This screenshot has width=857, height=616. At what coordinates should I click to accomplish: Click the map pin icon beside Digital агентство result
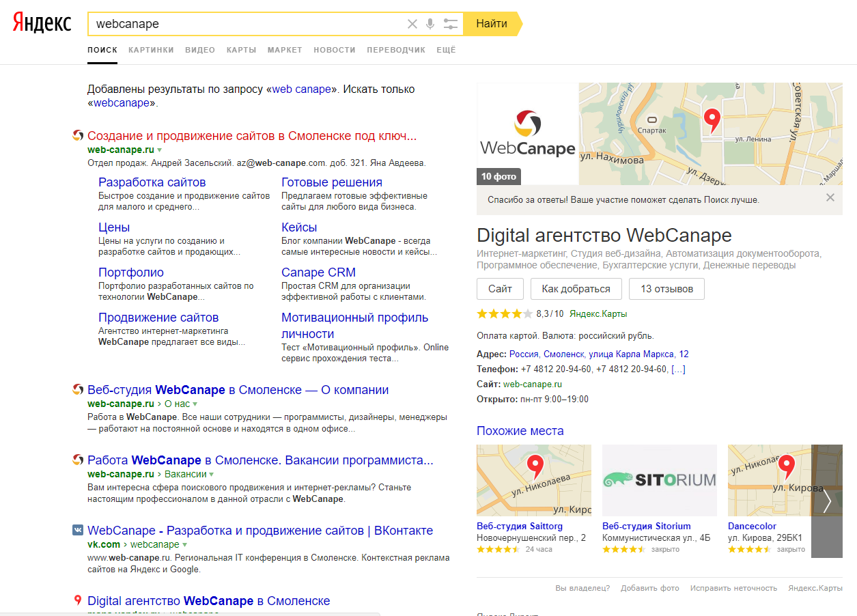tap(78, 601)
